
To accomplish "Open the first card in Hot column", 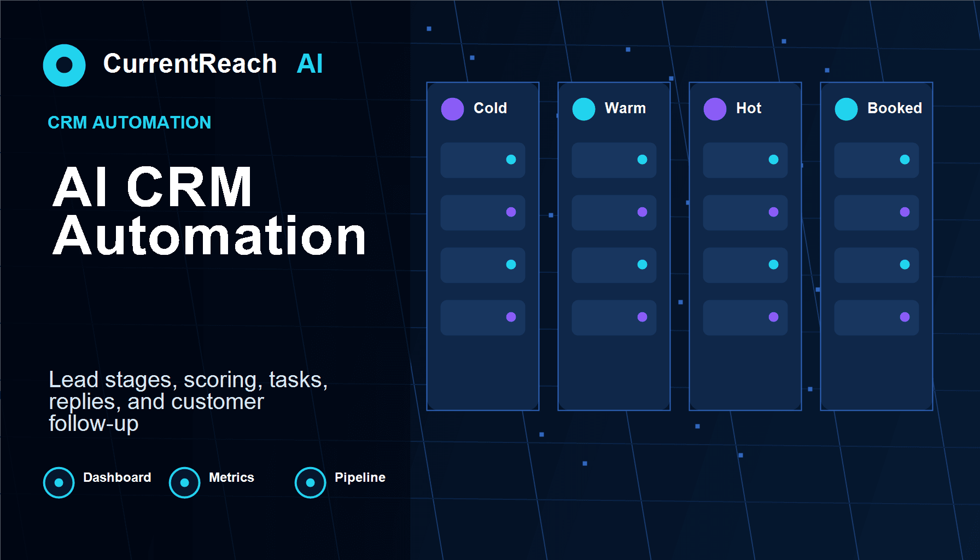I will coord(745,160).
